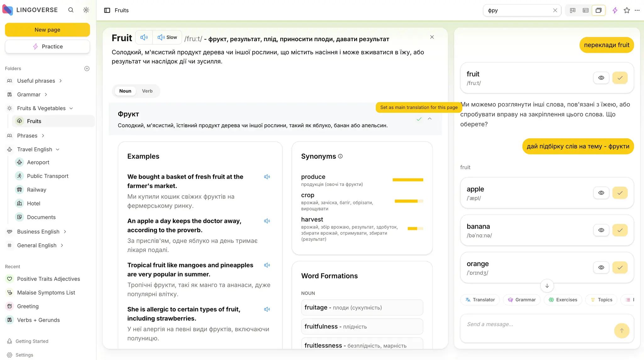The height and width of the screenshot is (360, 644).
Task: Open the fruitage word formation entry
Action: click(x=362, y=308)
